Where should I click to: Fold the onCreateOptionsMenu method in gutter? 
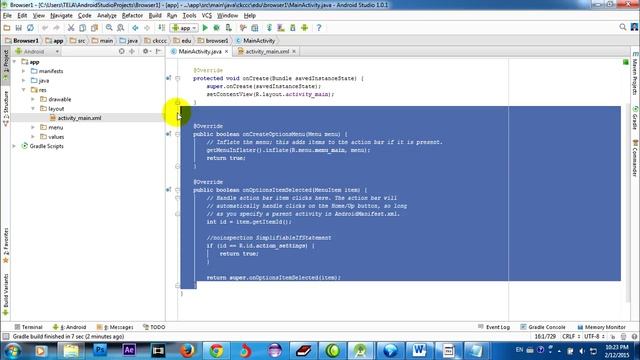click(178, 134)
